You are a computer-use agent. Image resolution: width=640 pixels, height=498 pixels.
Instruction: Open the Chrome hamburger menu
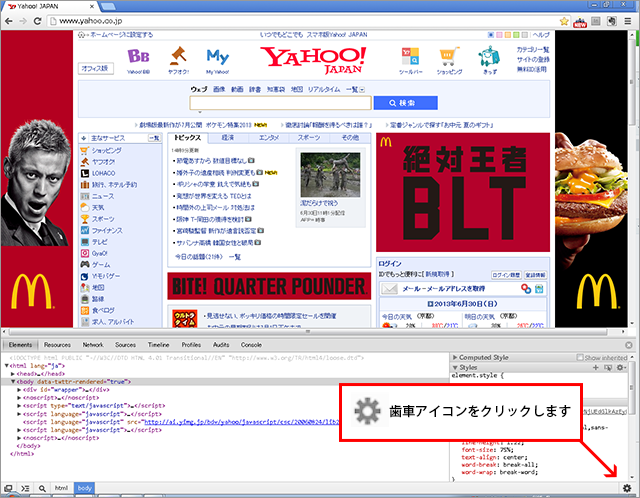point(627,21)
